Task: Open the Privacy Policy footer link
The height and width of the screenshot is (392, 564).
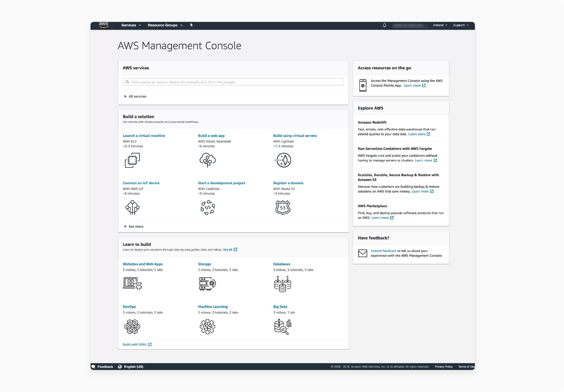Action: [x=444, y=367]
